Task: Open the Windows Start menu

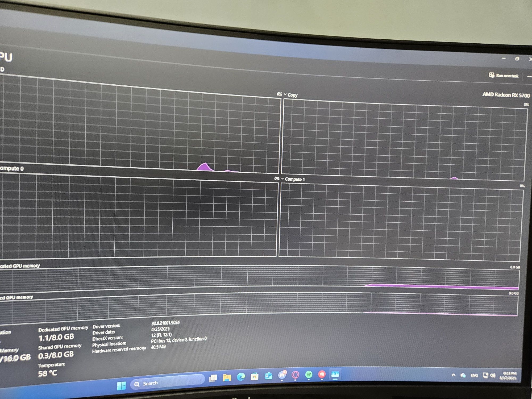Action: click(122, 385)
